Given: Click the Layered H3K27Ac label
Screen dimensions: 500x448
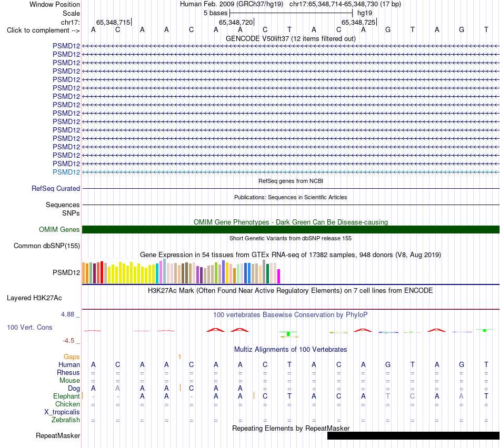Looking at the screenshot, I should click(x=34, y=298).
